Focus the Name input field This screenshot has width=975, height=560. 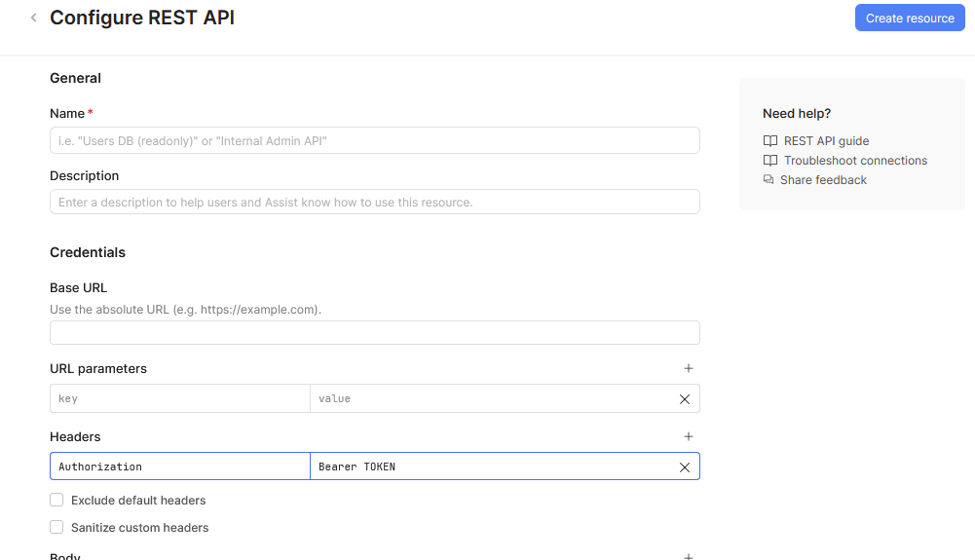coord(374,140)
